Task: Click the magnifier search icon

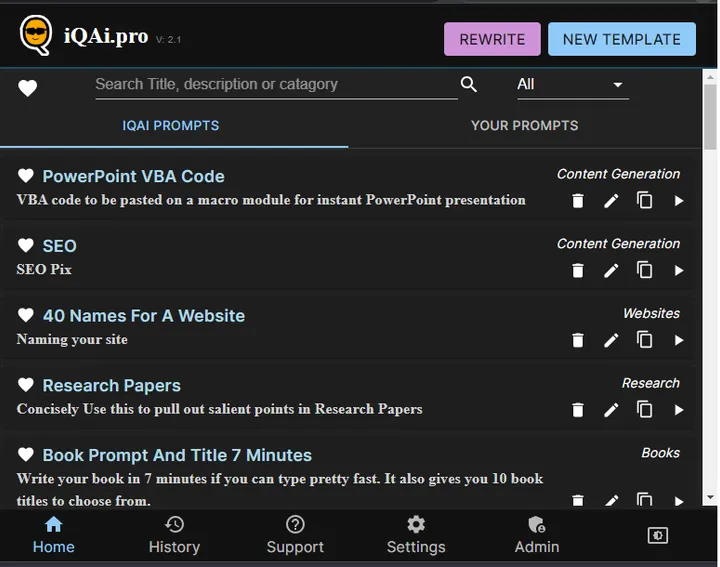Action: (468, 84)
